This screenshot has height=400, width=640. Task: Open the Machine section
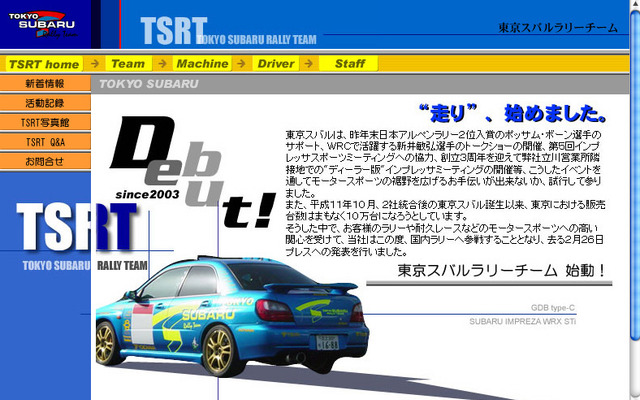pyautogui.click(x=202, y=64)
